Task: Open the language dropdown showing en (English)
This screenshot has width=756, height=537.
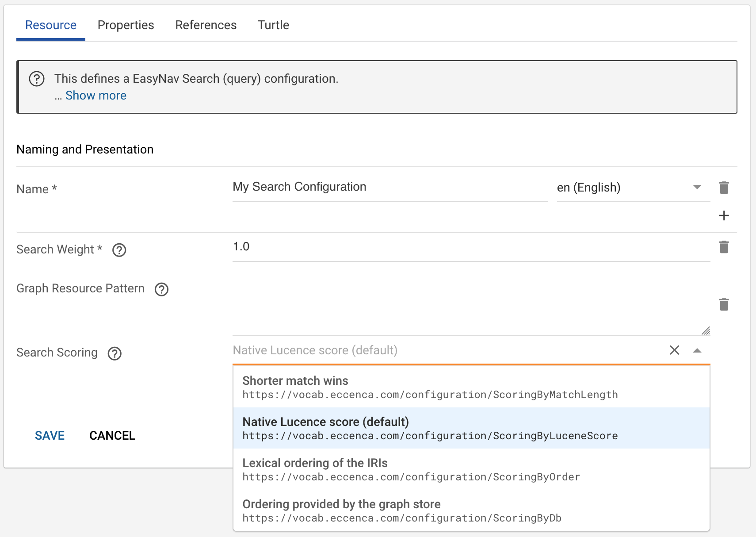Action: pos(696,188)
